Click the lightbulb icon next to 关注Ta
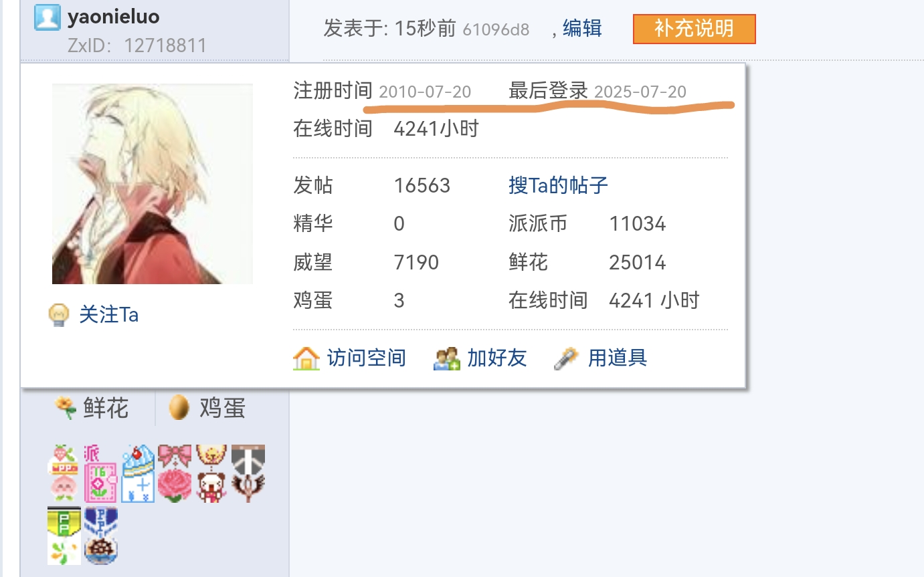Viewport: 924px width, 577px height. (x=60, y=315)
